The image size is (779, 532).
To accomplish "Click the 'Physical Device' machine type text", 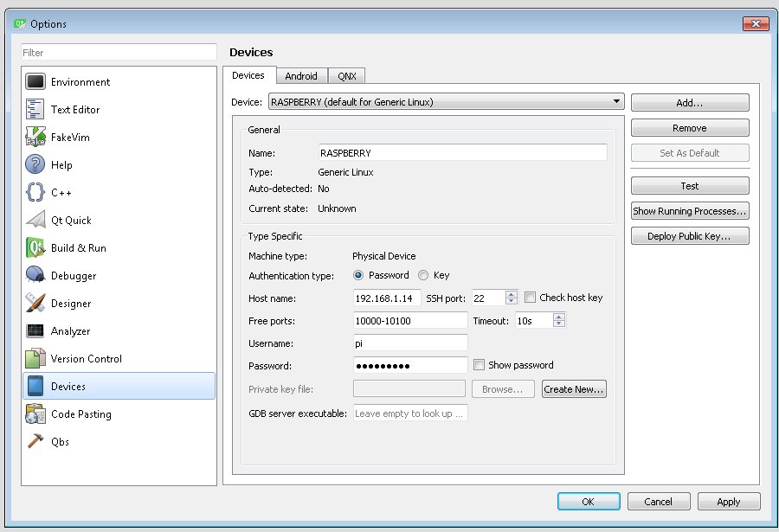I will click(384, 256).
